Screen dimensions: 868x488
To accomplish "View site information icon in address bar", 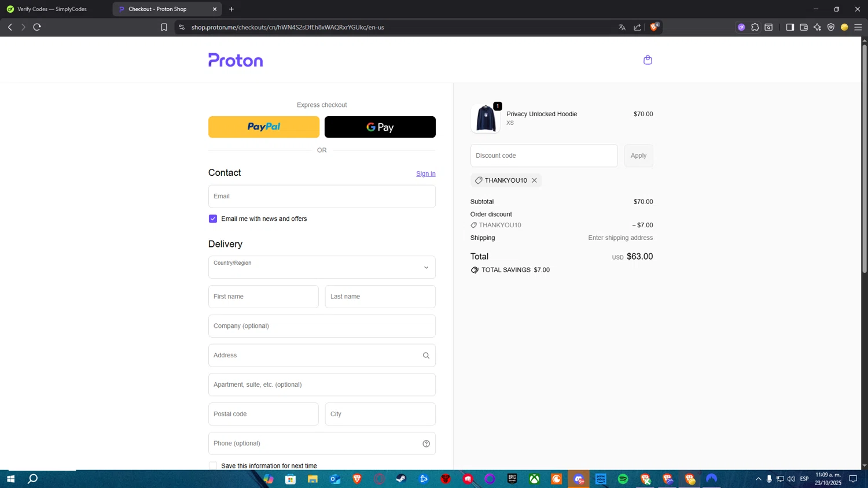I will (182, 27).
